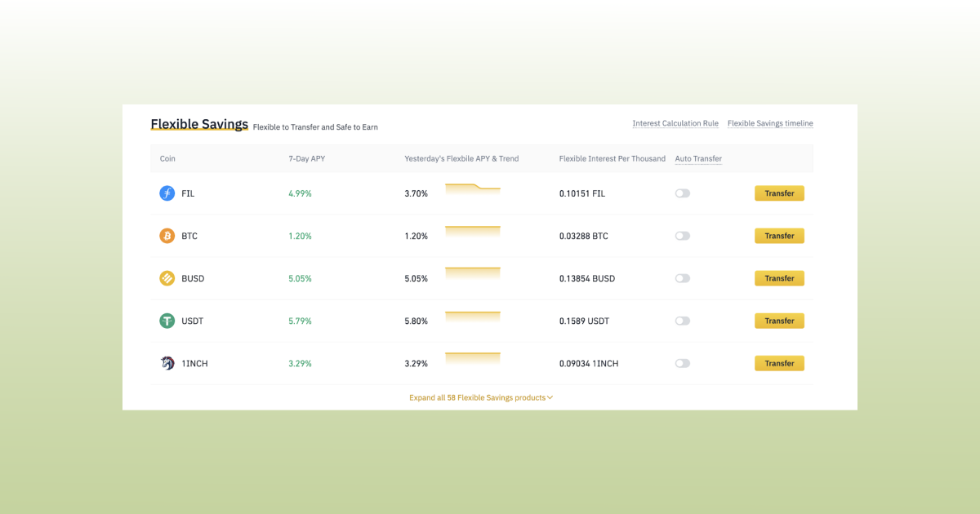The height and width of the screenshot is (514, 980).
Task: Enable Auto Transfer for USDT
Action: coord(682,321)
